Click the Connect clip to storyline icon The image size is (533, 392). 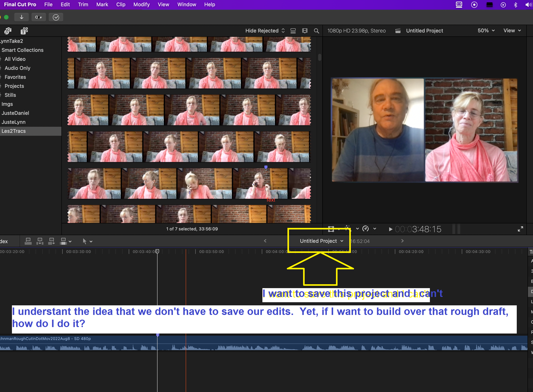pyautogui.click(x=28, y=241)
